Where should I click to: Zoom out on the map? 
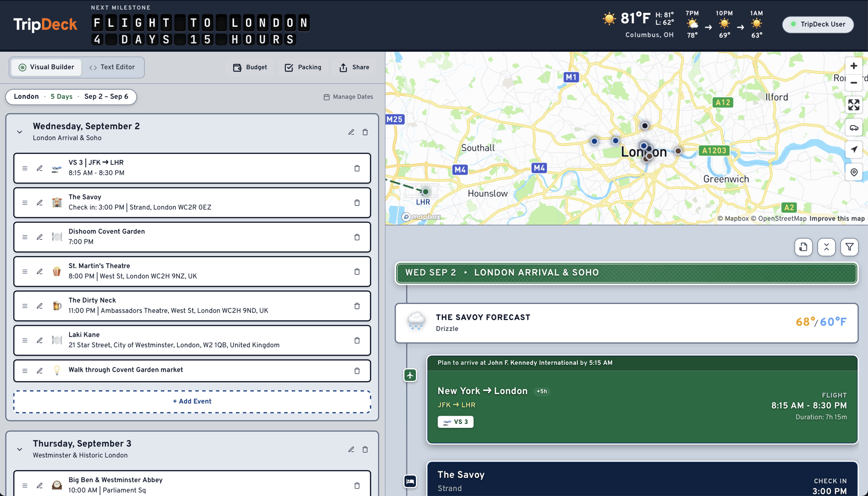click(x=854, y=83)
